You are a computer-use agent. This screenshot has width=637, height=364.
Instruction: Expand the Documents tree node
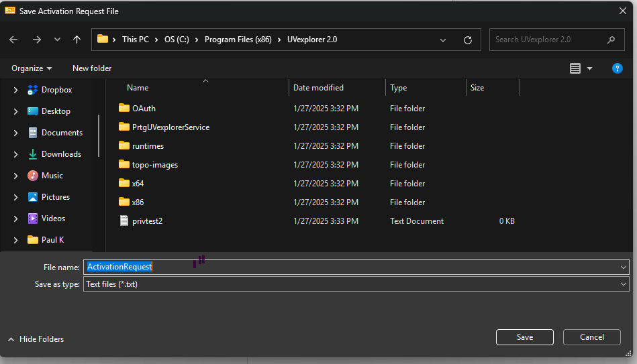[15, 133]
